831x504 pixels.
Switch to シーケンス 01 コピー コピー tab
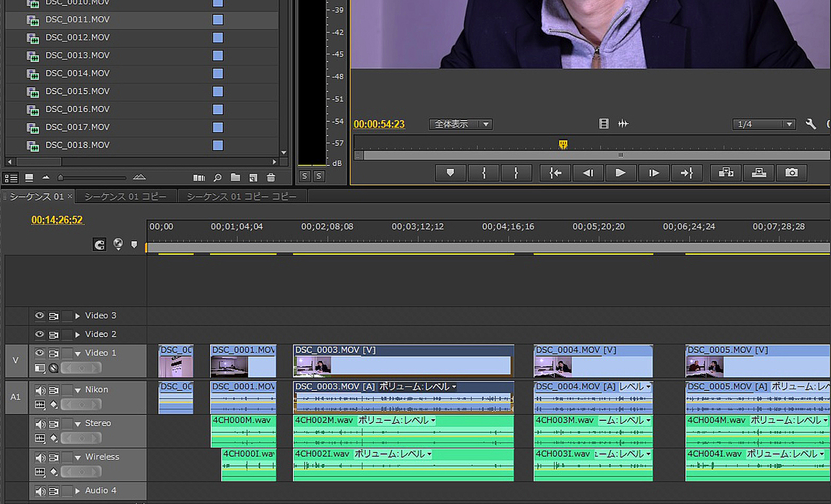click(x=242, y=197)
